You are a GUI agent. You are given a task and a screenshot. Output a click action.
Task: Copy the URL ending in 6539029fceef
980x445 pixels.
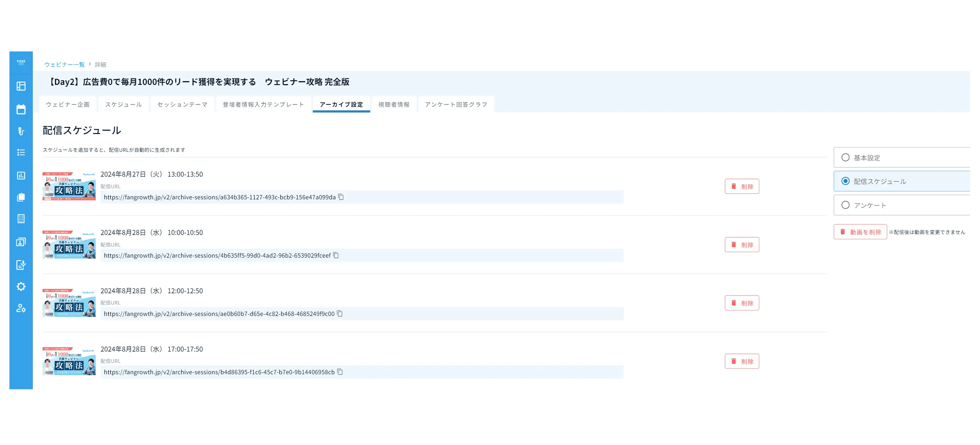pyautogui.click(x=336, y=256)
